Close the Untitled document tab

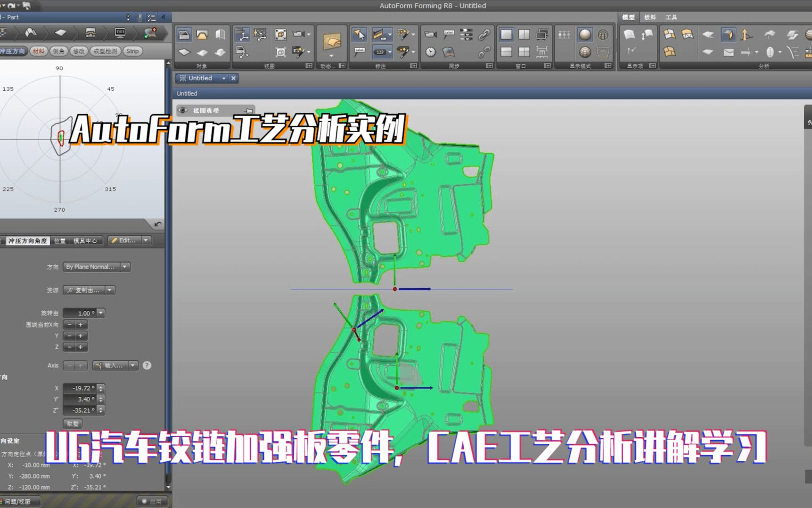point(233,78)
